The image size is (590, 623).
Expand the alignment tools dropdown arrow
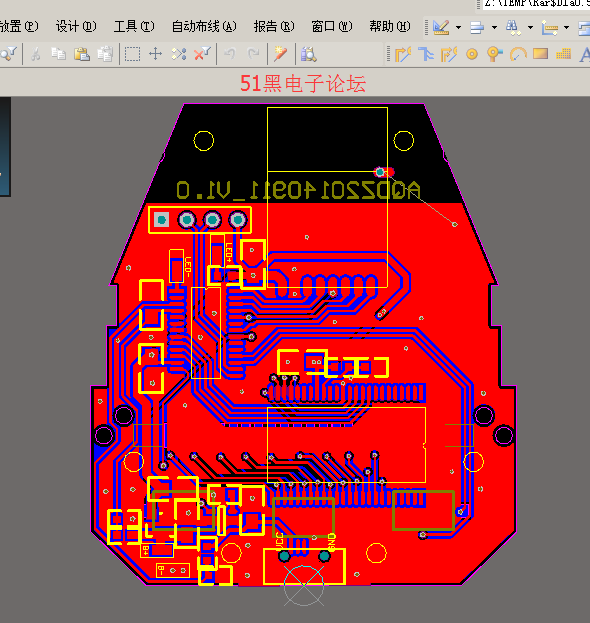(x=494, y=27)
